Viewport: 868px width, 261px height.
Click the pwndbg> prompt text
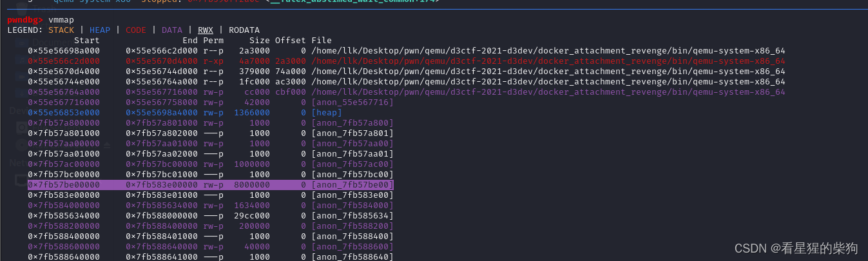[25, 21]
